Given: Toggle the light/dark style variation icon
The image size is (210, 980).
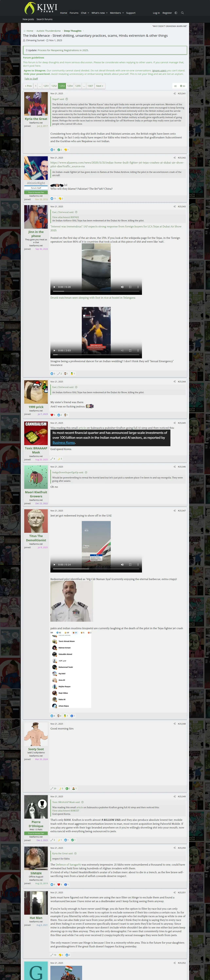Looking at the screenshot, I should 176,13.
